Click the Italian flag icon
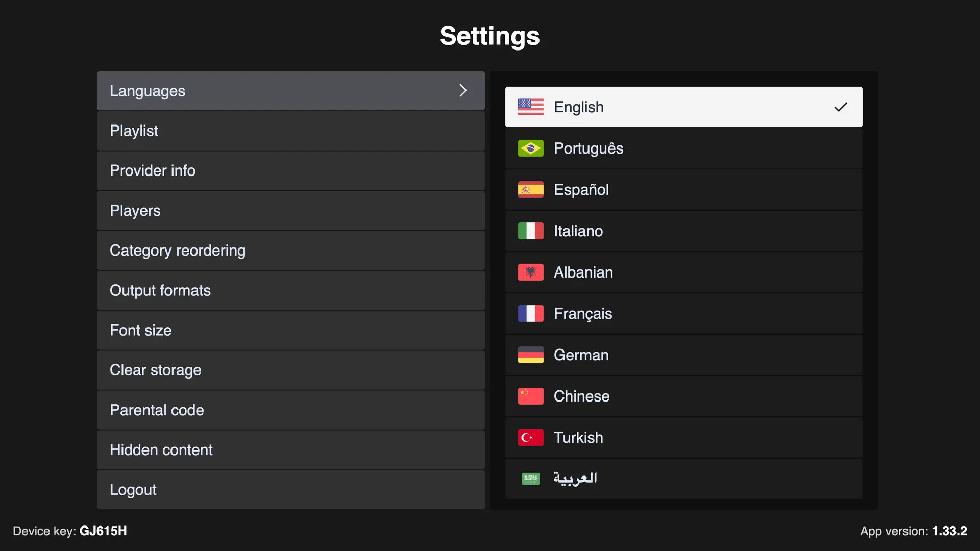This screenshot has height=551, width=980. pos(530,231)
